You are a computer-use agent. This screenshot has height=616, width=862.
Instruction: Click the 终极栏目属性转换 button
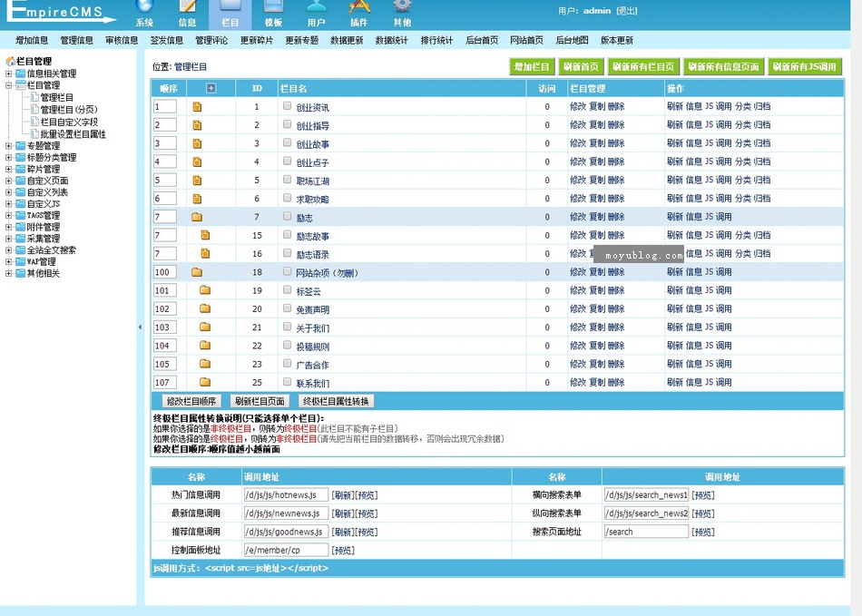point(336,401)
